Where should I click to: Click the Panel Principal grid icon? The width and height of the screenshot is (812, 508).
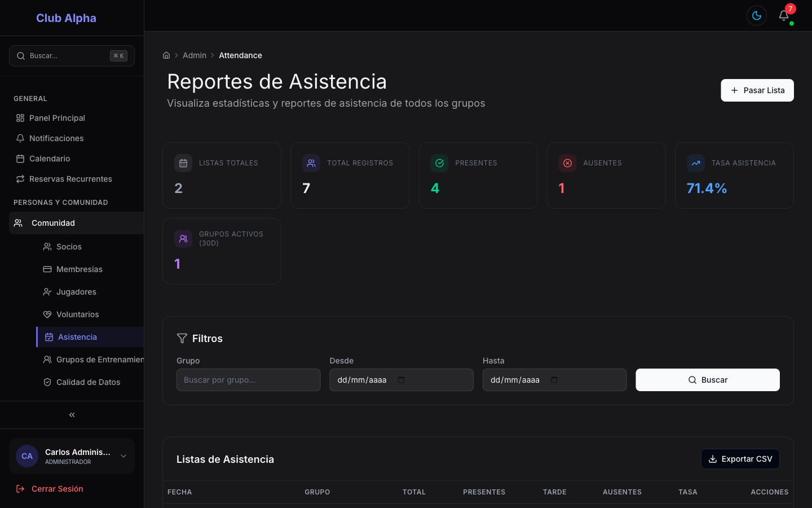20,118
